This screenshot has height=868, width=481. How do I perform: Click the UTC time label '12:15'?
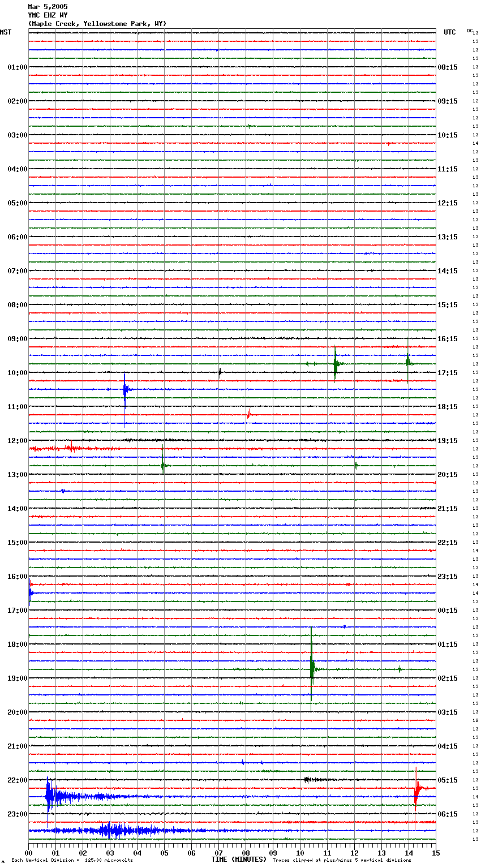(x=448, y=203)
